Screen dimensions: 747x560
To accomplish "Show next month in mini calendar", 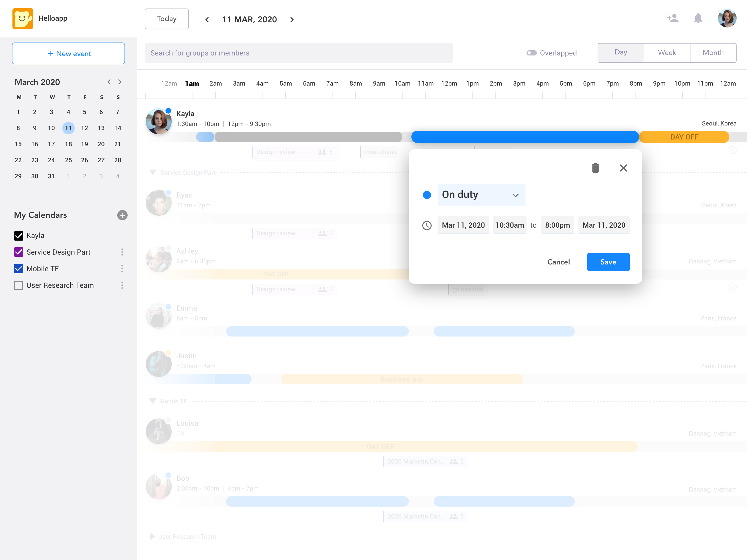I will (x=120, y=82).
